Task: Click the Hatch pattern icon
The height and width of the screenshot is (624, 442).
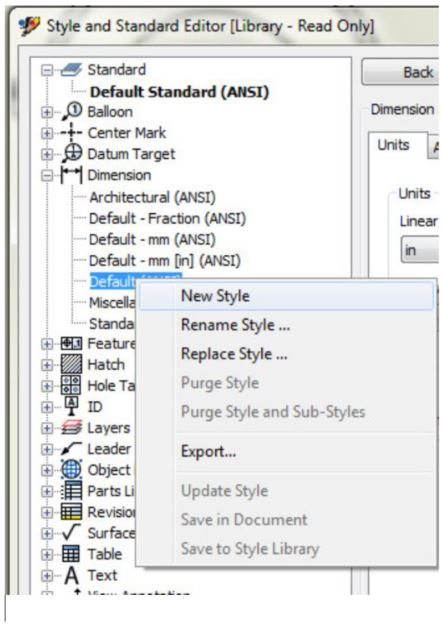Action: [x=72, y=364]
